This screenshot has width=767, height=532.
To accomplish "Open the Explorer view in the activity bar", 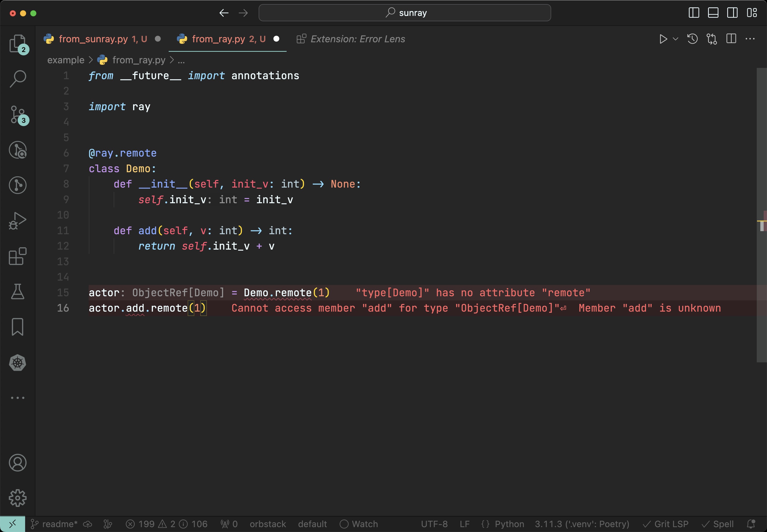I will [x=17, y=44].
